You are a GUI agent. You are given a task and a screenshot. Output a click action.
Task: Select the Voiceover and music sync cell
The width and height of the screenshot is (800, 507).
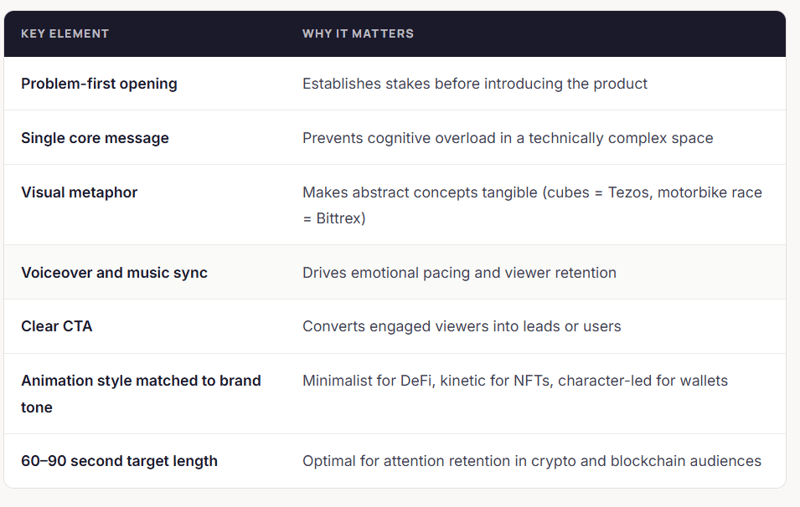(114, 273)
